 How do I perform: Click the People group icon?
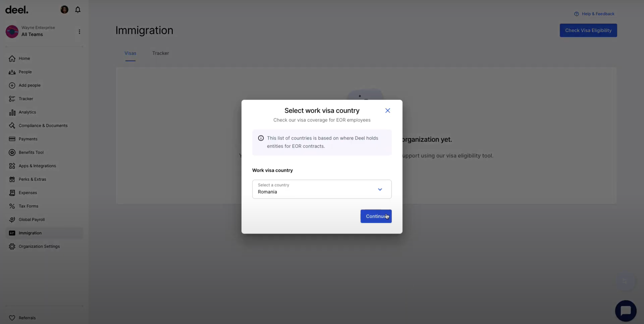(12, 72)
